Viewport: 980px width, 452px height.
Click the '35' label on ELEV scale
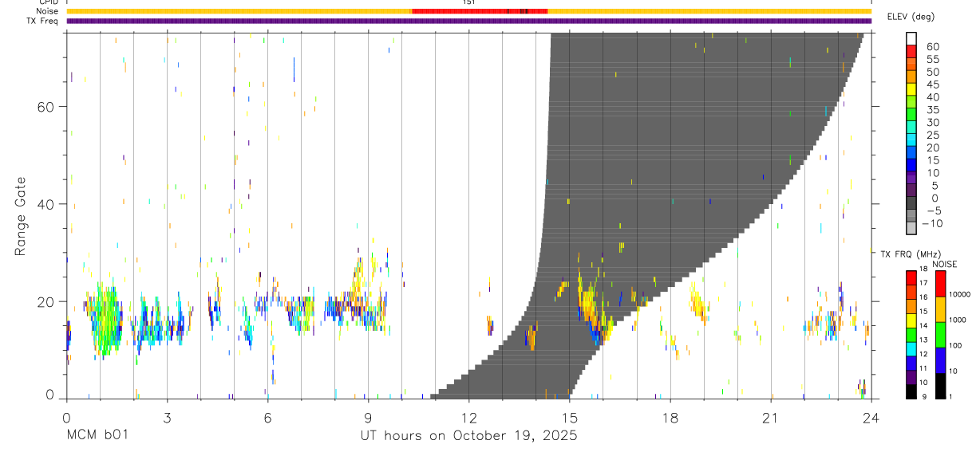[932, 110]
